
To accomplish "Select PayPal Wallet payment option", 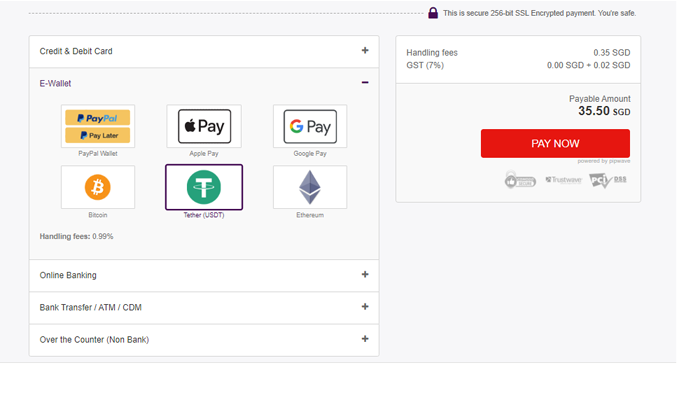I will click(x=98, y=126).
